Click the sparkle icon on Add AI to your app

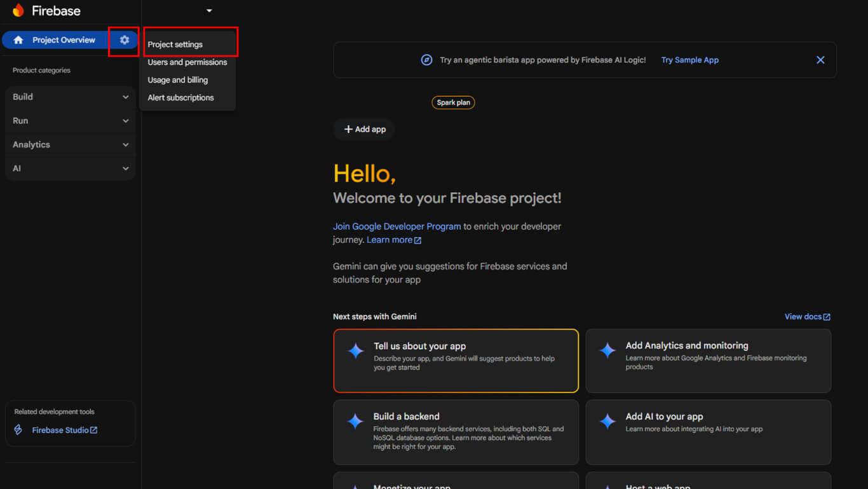tap(607, 421)
